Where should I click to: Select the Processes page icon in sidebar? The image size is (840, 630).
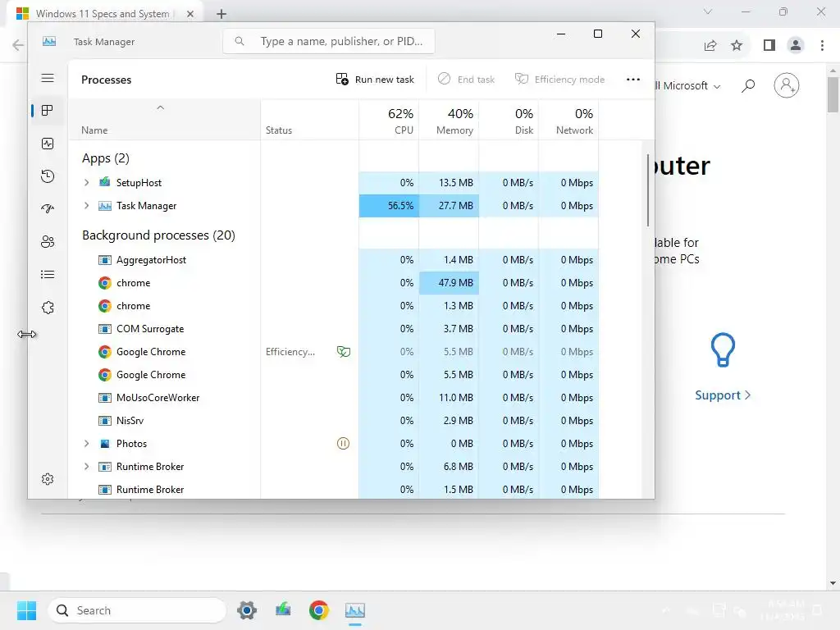(48, 111)
